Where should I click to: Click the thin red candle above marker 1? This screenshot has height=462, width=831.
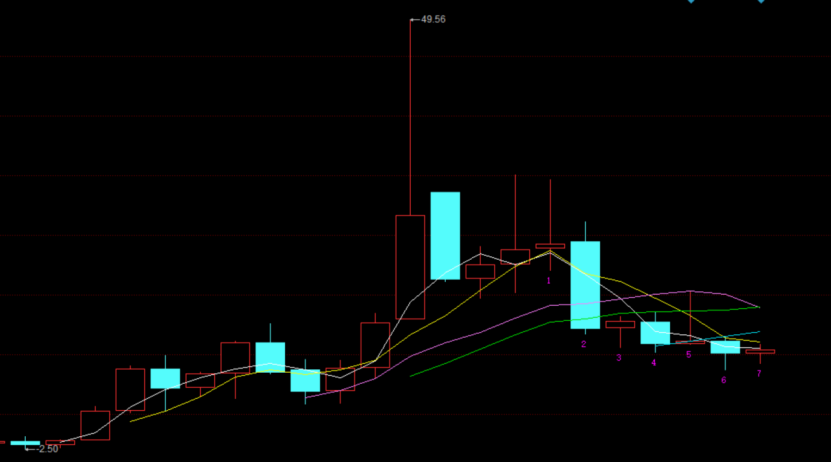pyautogui.click(x=550, y=246)
